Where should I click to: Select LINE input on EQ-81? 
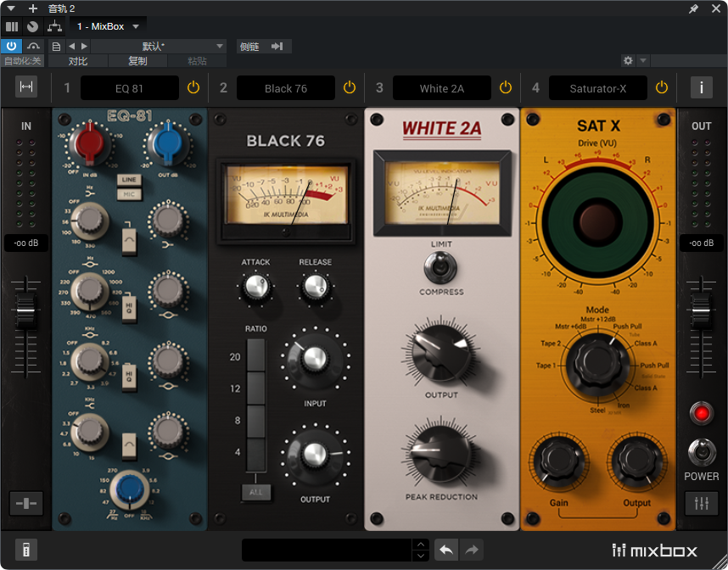[x=129, y=180]
